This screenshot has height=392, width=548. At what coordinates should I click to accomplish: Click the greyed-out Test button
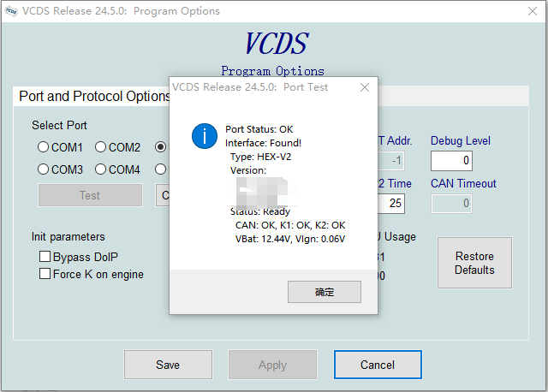[x=90, y=195]
